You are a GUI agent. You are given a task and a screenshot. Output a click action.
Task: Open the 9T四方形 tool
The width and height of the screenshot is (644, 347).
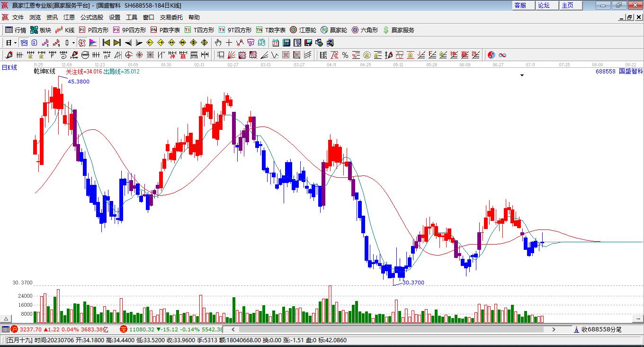(x=235, y=30)
